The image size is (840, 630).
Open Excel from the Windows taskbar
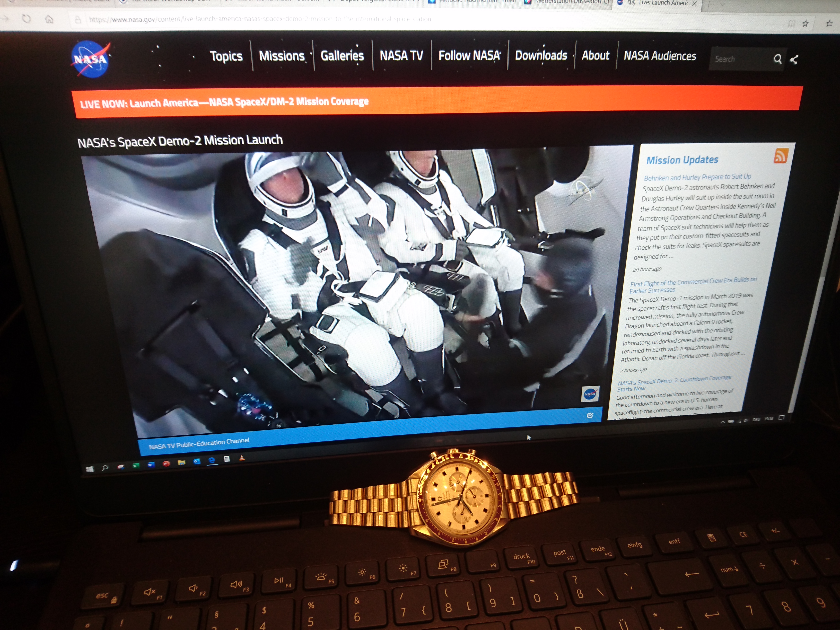click(136, 465)
